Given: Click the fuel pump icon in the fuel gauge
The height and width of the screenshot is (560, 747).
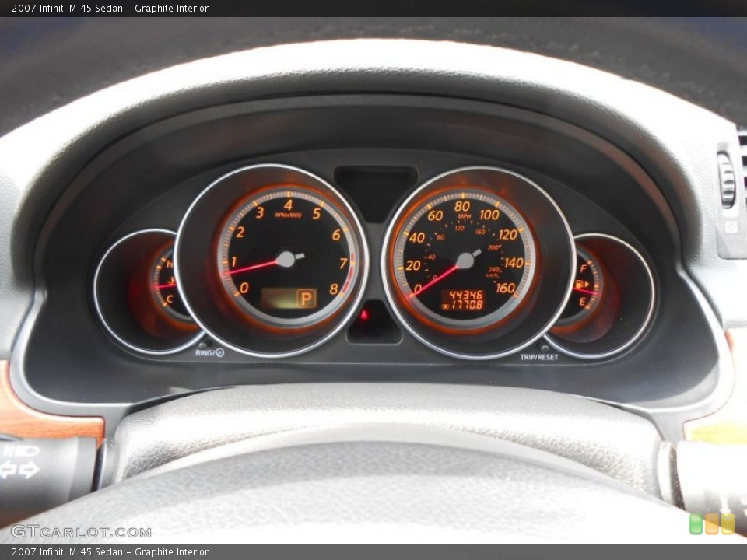Looking at the screenshot, I should coord(580,285).
